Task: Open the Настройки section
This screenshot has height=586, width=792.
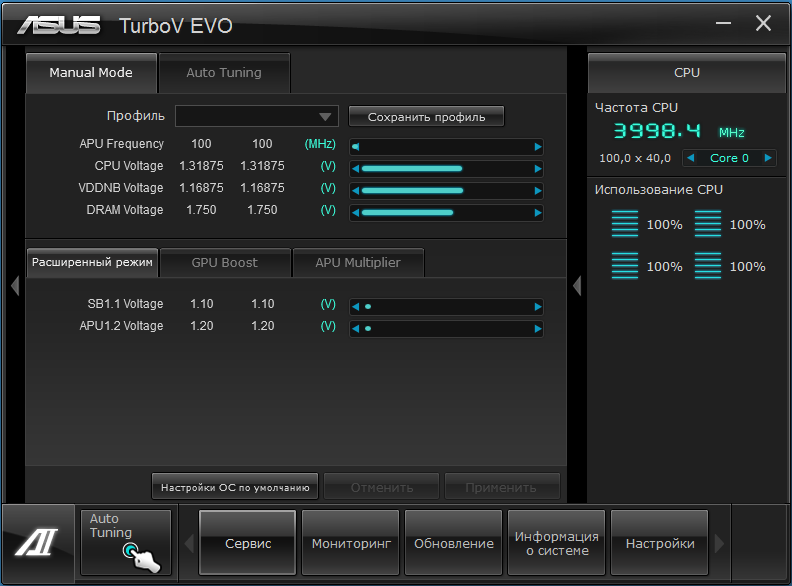Action: click(x=660, y=543)
